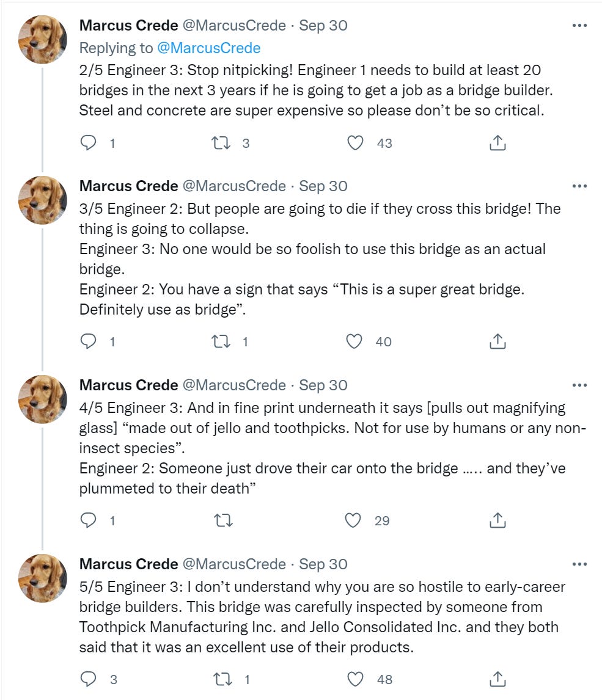Share the 3/5 tweet
The width and height of the screenshot is (602, 700).
pyautogui.click(x=497, y=341)
